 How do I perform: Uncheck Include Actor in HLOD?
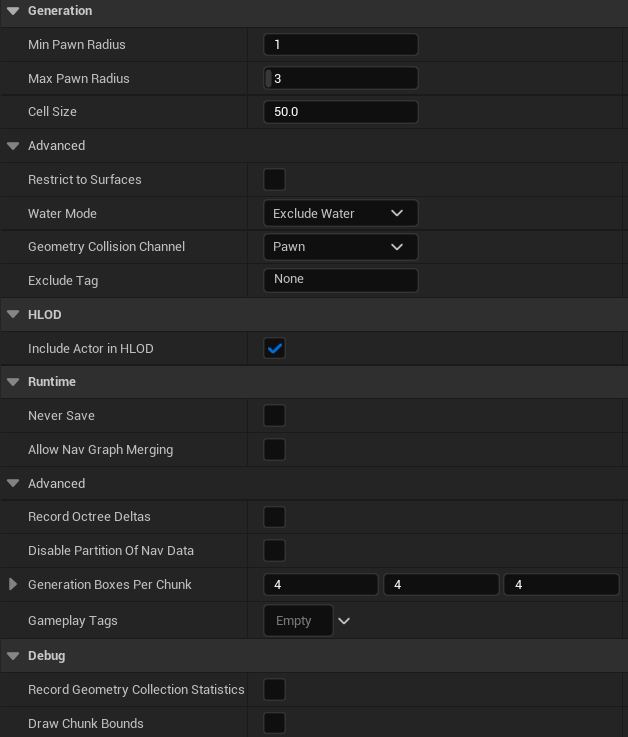274,348
